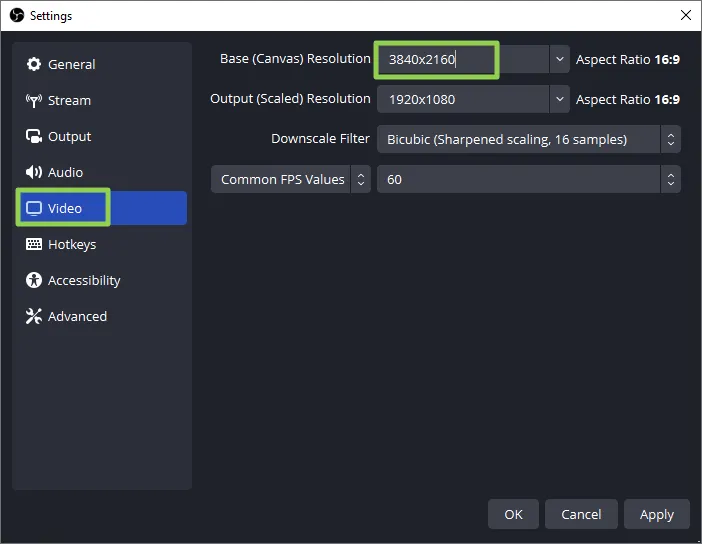Click the 3840x2160 base resolution field

(437, 59)
